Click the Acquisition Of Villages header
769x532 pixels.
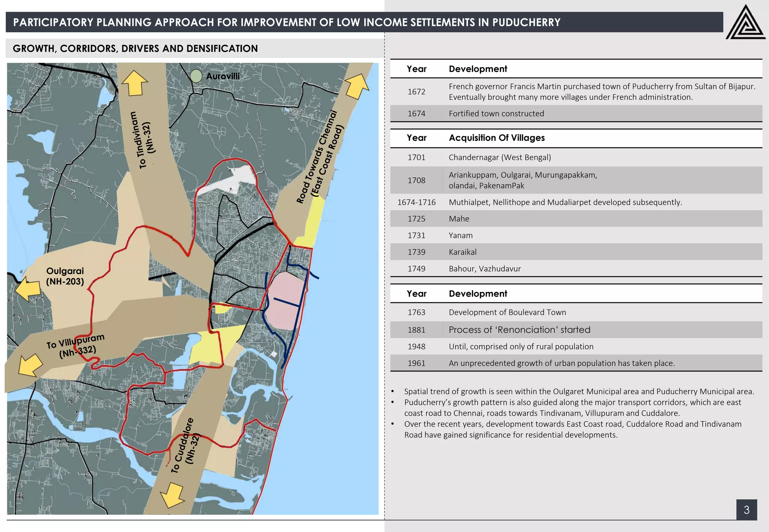click(x=497, y=138)
